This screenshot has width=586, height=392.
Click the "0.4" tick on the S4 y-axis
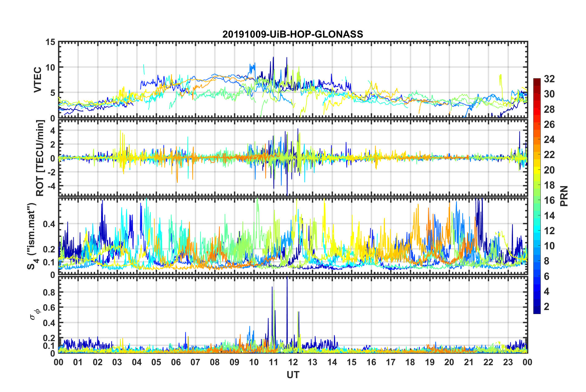(x=49, y=224)
